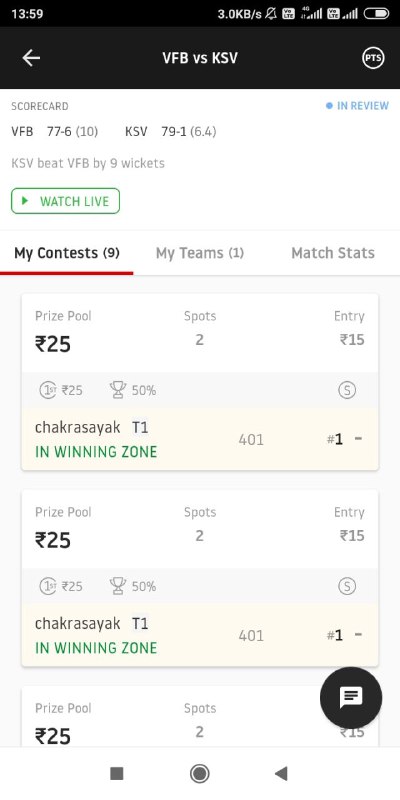The image size is (400, 800).
Task: Tap first contest's trophy 50% icon
Action: [x=133, y=390]
